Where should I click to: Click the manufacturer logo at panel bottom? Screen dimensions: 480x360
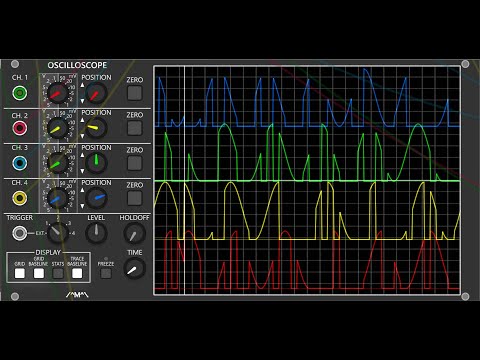(77, 295)
